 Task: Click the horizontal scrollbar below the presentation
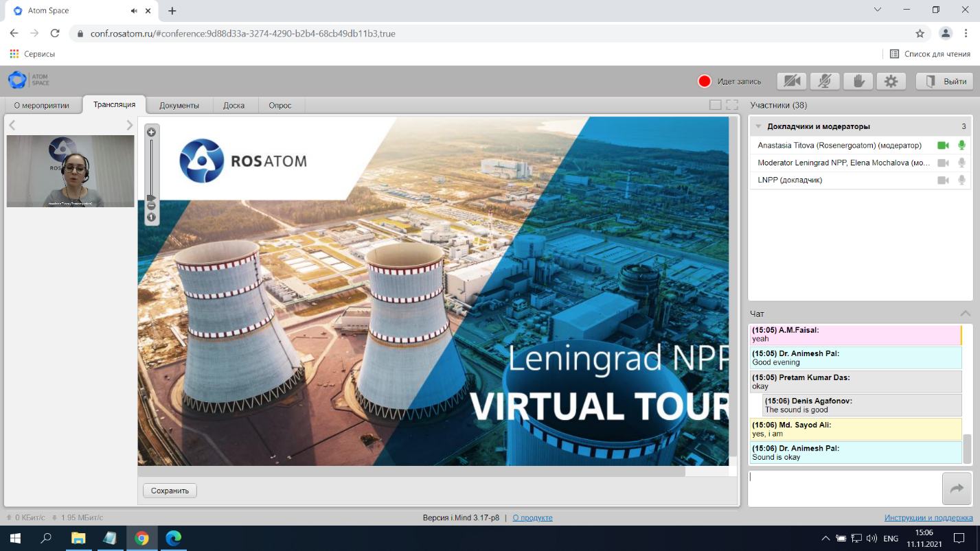(x=411, y=471)
